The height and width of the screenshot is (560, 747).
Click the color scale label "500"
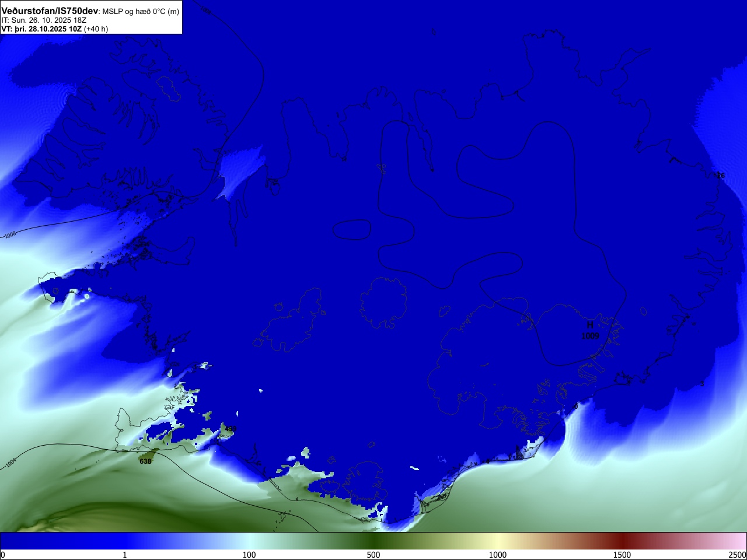point(373,555)
